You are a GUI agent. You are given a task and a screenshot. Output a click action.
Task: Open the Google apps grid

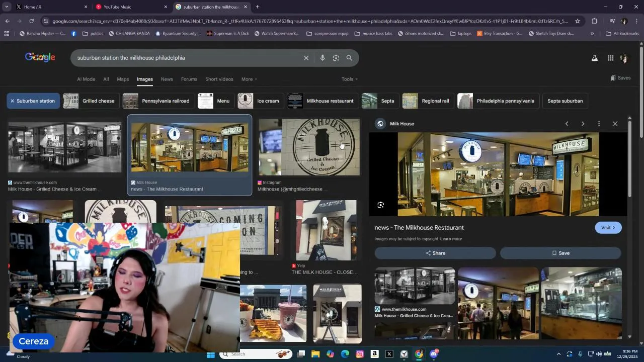pos(610,58)
